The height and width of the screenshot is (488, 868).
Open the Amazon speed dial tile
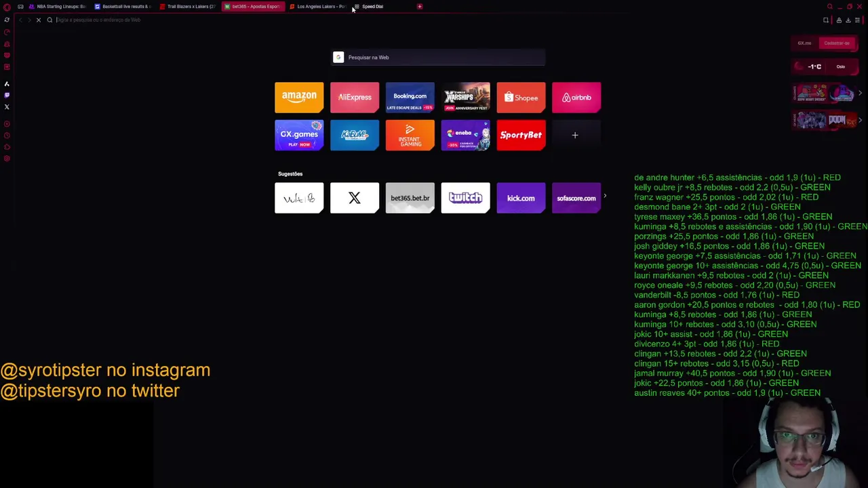pos(299,98)
